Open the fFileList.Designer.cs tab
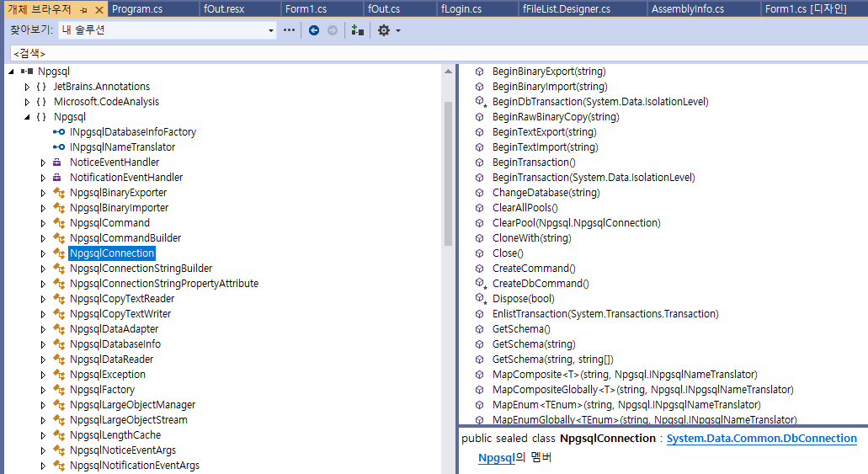This screenshot has width=868, height=474. 567,9
